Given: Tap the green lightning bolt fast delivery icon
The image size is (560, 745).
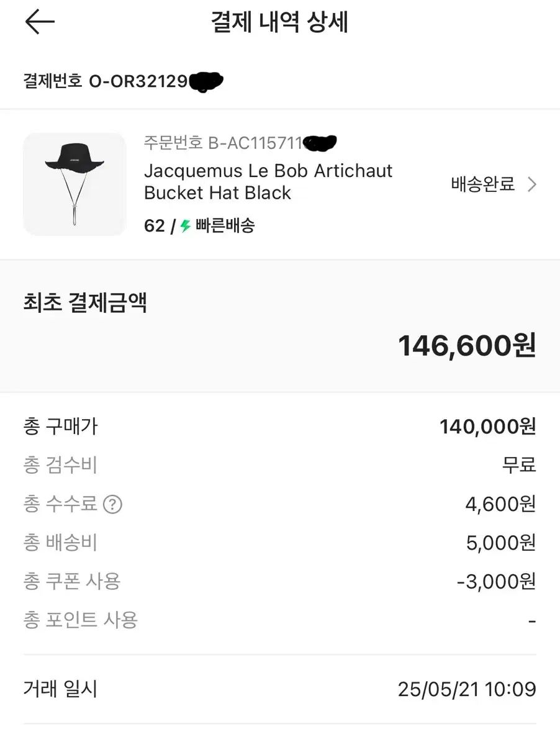Looking at the screenshot, I should pyautogui.click(x=185, y=226).
